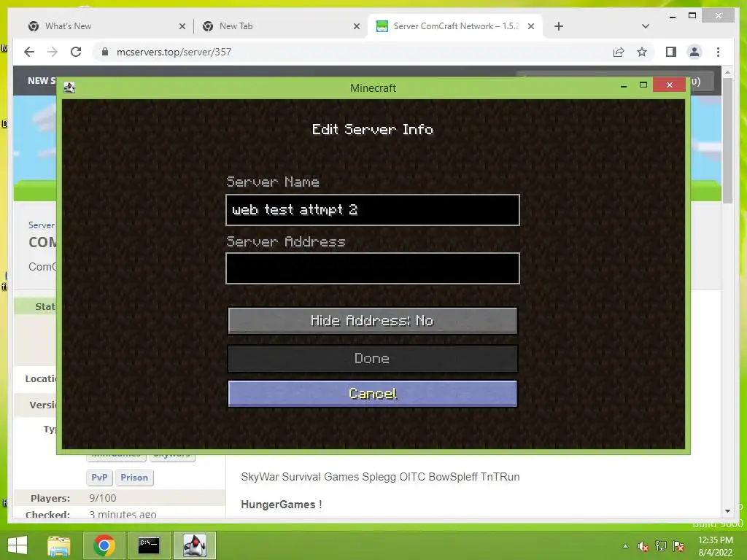Close the What's New tab
The width and height of the screenshot is (747, 560).
[x=182, y=27]
